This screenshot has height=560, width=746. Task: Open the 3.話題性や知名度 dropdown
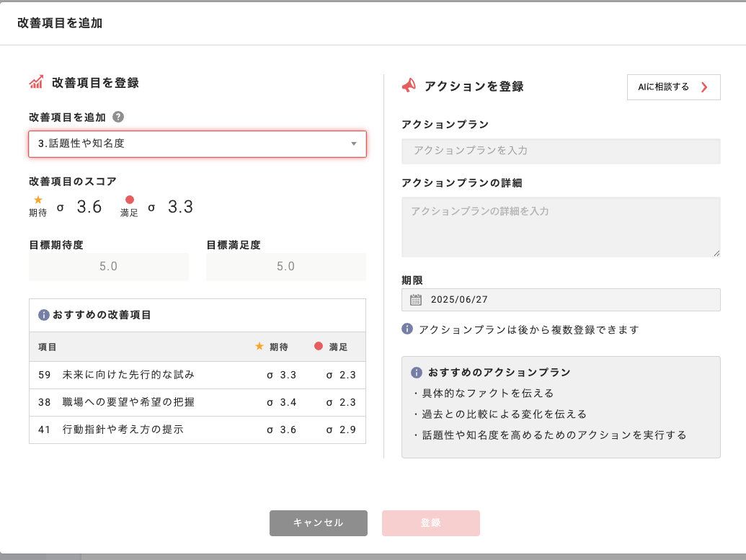point(197,144)
